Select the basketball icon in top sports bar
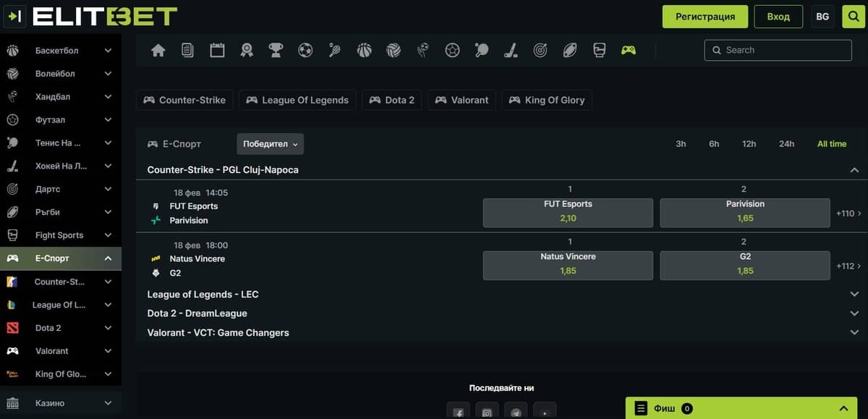This screenshot has height=419, width=868. point(364,50)
